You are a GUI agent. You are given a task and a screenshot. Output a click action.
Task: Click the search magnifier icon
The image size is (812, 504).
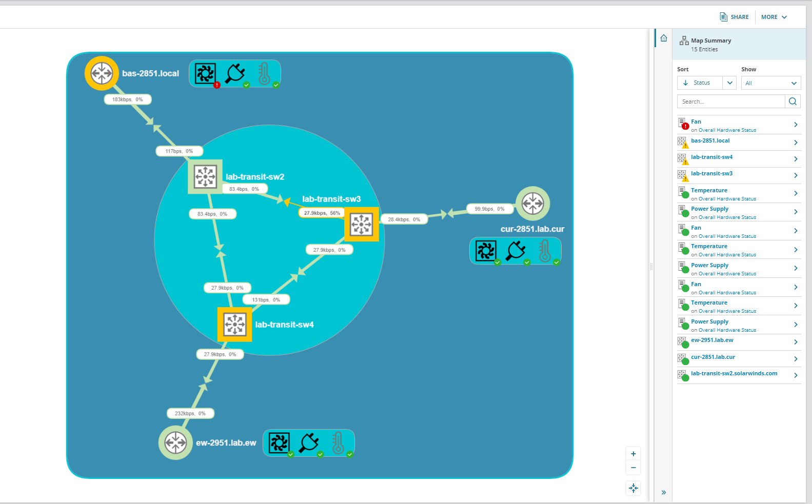793,102
